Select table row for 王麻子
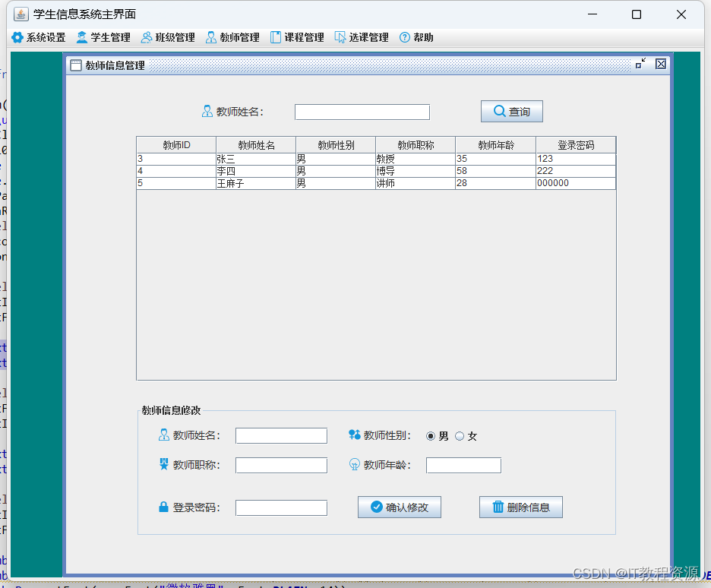 376,183
